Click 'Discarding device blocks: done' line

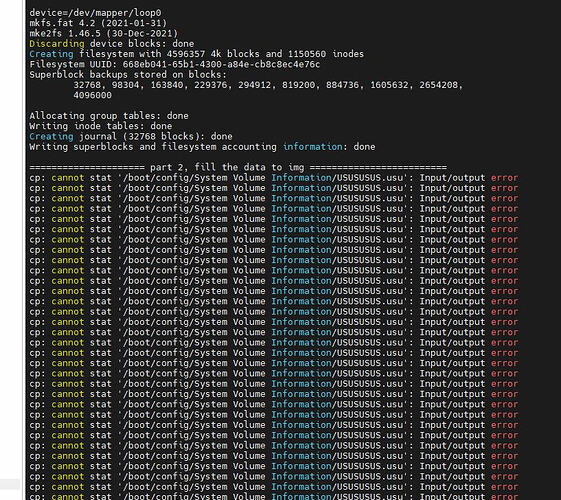112,44
